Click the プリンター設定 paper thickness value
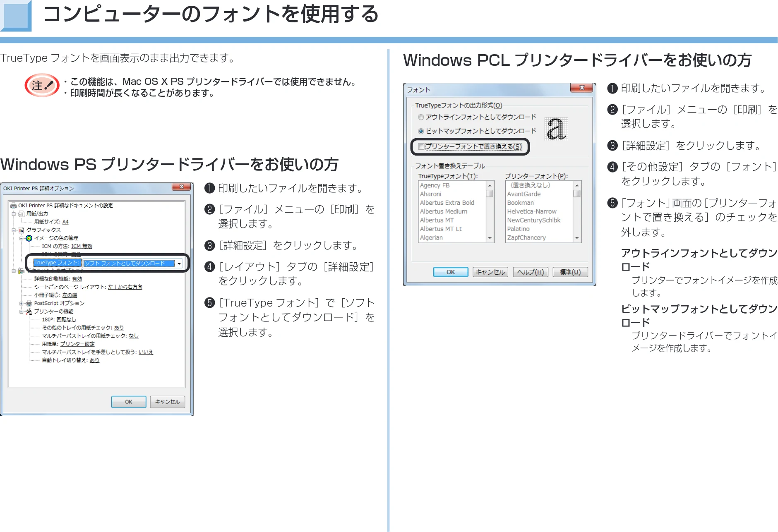778x532 pixels. pyautogui.click(x=77, y=344)
